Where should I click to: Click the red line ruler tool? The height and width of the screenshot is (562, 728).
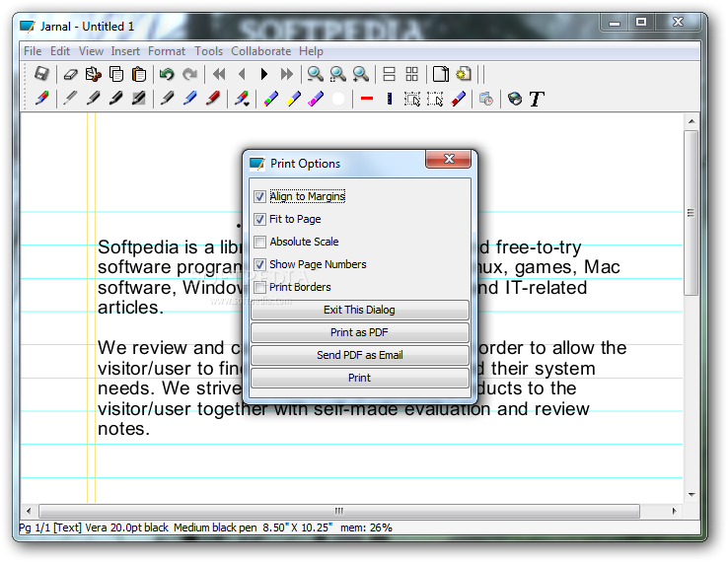click(x=367, y=99)
